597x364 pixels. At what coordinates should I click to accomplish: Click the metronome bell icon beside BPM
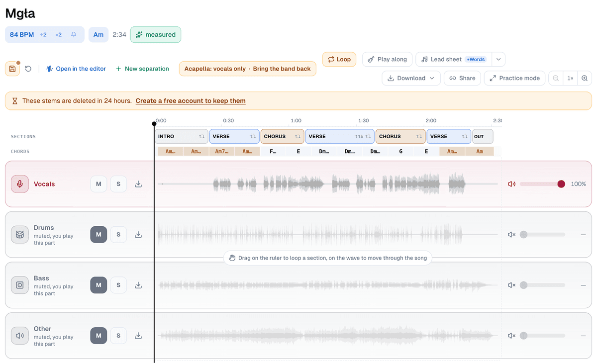point(74,35)
